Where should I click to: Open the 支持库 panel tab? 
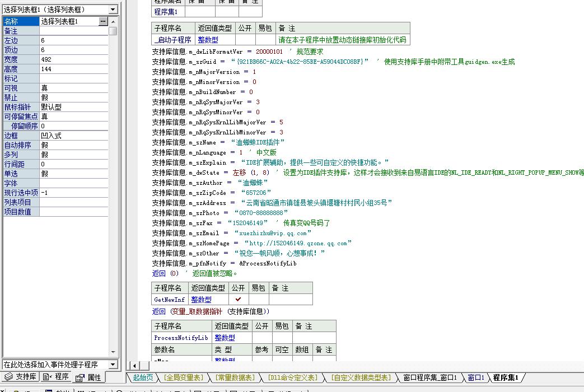[21, 377]
